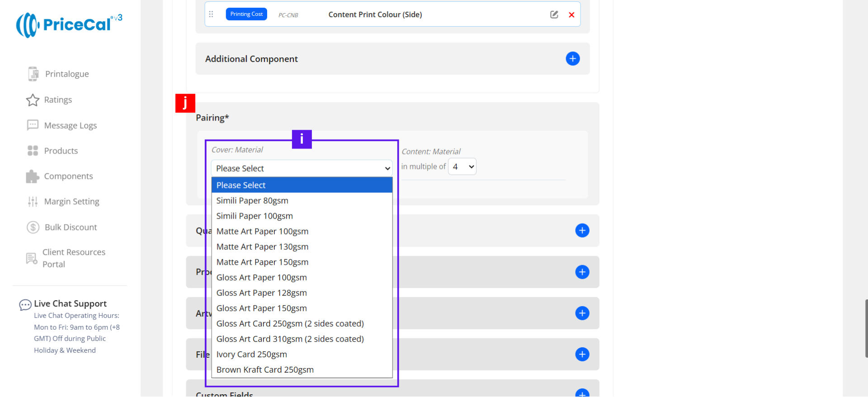868x397 pixels.
Task: Collapse the Cover Material dropdown
Action: coord(301,168)
